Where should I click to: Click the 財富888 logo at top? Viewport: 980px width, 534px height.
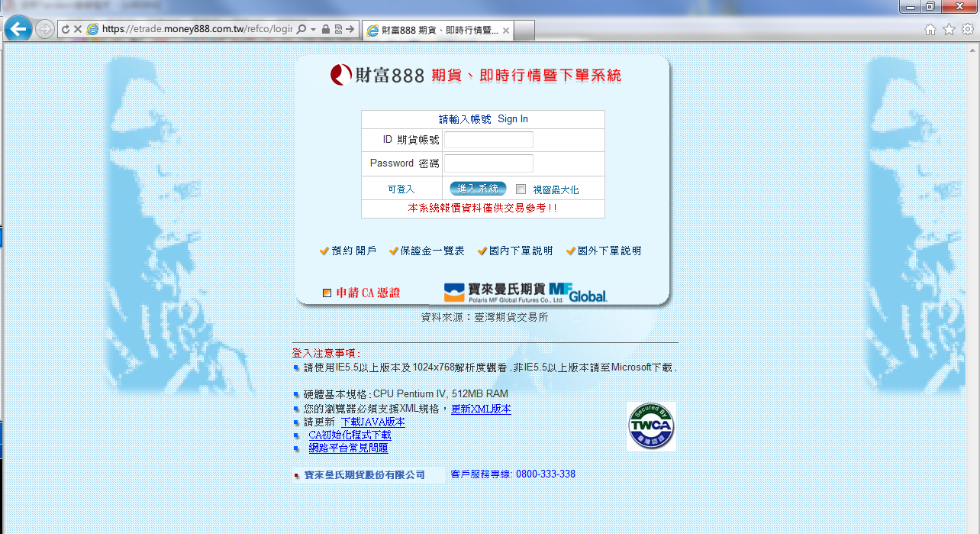377,75
